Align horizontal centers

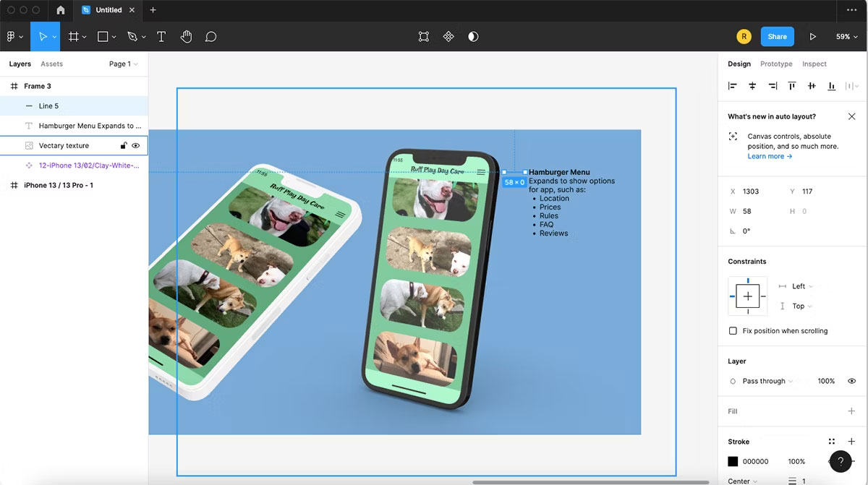point(752,86)
